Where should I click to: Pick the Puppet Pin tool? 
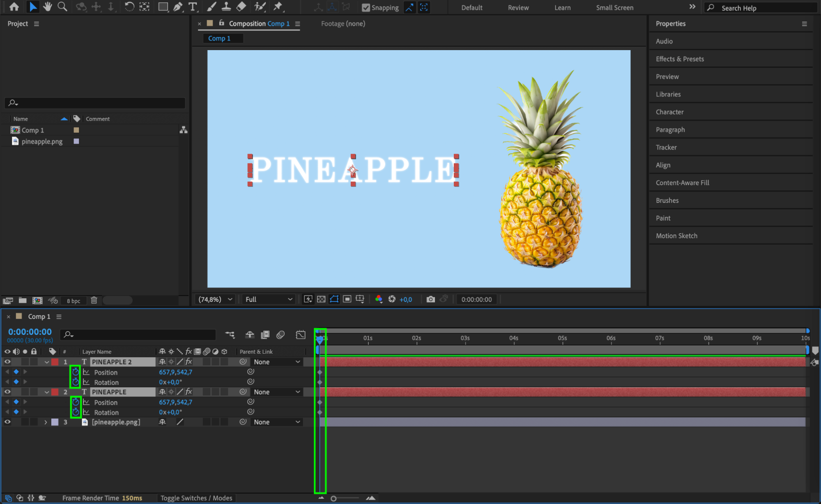[x=278, y=7]
